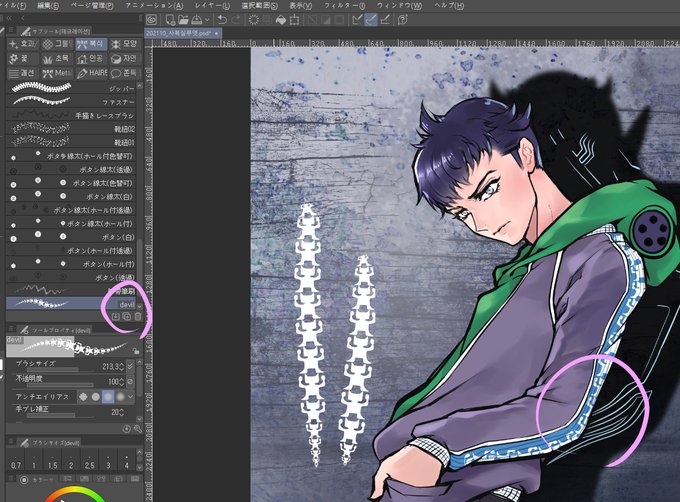The width and height of the screenshot is (680, 502).
Task: Open brush size dynamics settings button
Action: 131,367
